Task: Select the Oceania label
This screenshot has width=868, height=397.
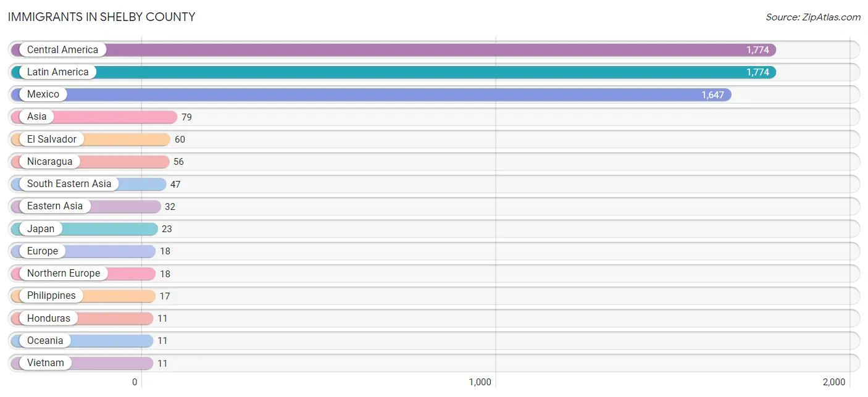Action: pos(45,341)
